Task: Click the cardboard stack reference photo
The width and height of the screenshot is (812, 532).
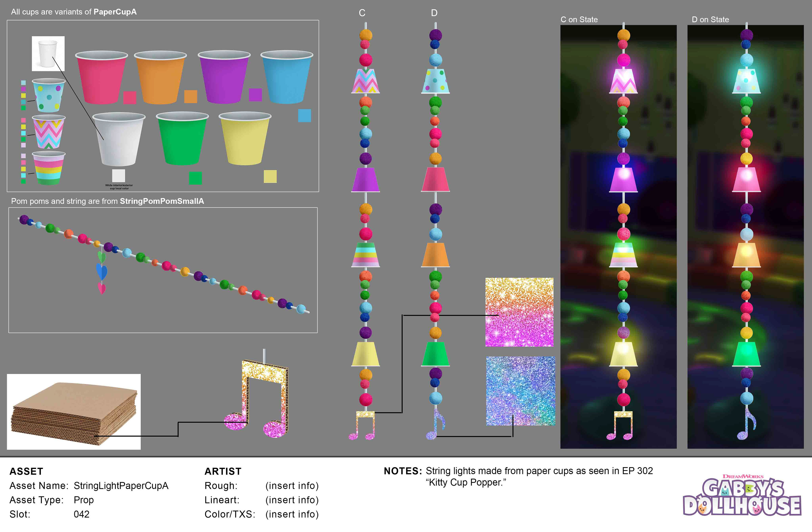Action: point(74,412)
